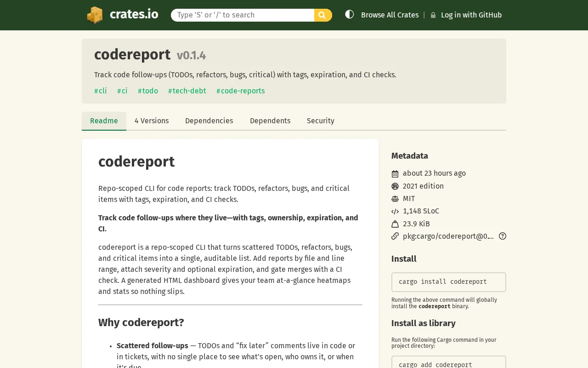Focus the crate search input field
This screenshot has width=588, height=368.
coord(243,15)
